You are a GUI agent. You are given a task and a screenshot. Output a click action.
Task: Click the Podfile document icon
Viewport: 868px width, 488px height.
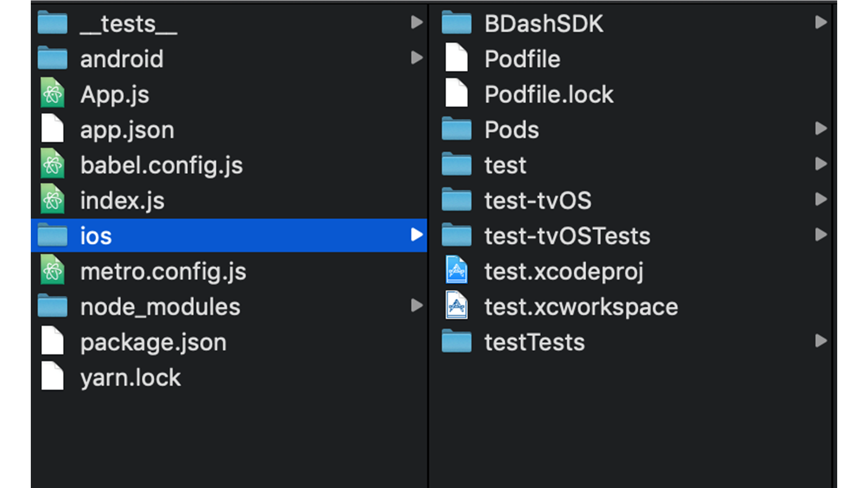457,58
